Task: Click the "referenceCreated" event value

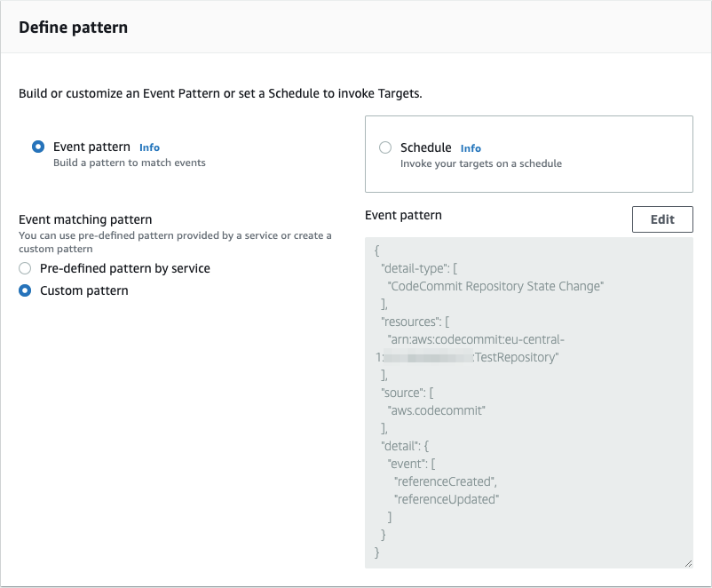Action: point(446,481)
